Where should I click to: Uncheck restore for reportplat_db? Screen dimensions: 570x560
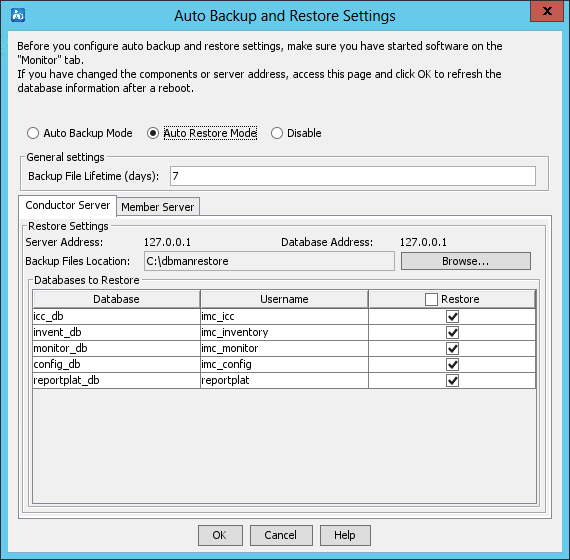pos(452,380)
